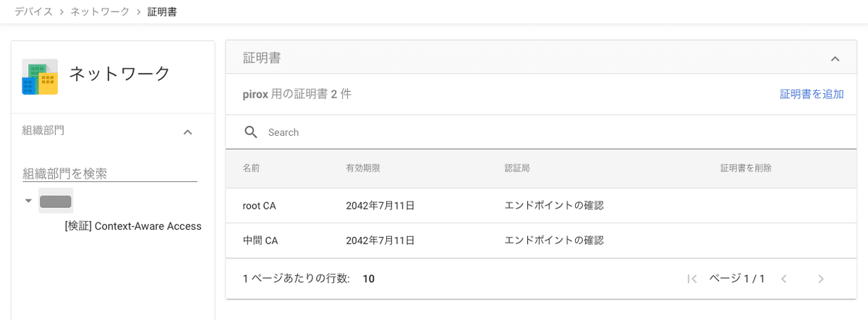Open rows per page selector 10

coord(368,278)
